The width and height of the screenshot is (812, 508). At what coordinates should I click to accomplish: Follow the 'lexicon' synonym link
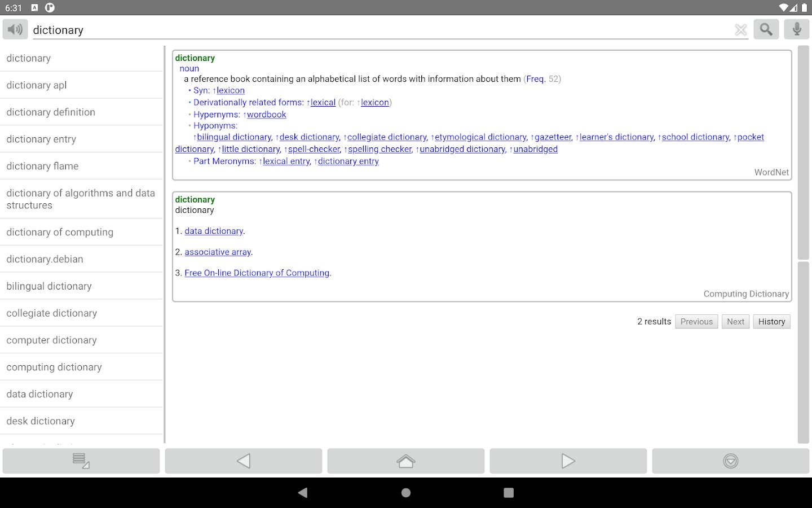point(231,90)
